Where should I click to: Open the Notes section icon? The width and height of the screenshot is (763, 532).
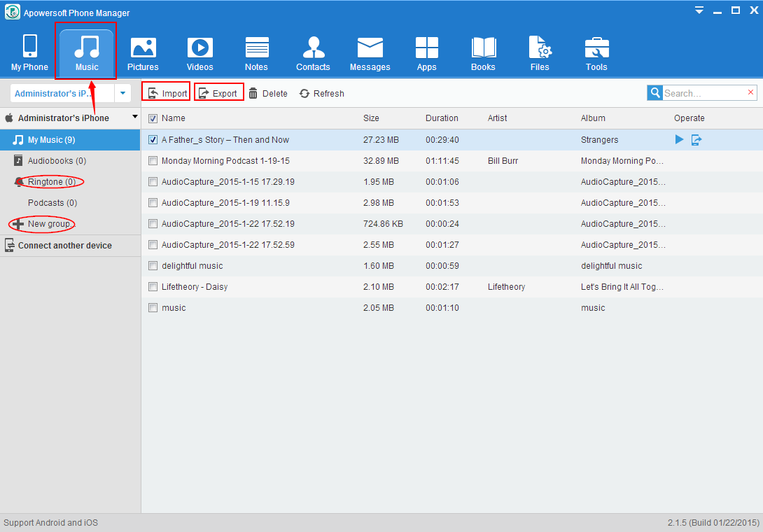[x=256, y=48]
